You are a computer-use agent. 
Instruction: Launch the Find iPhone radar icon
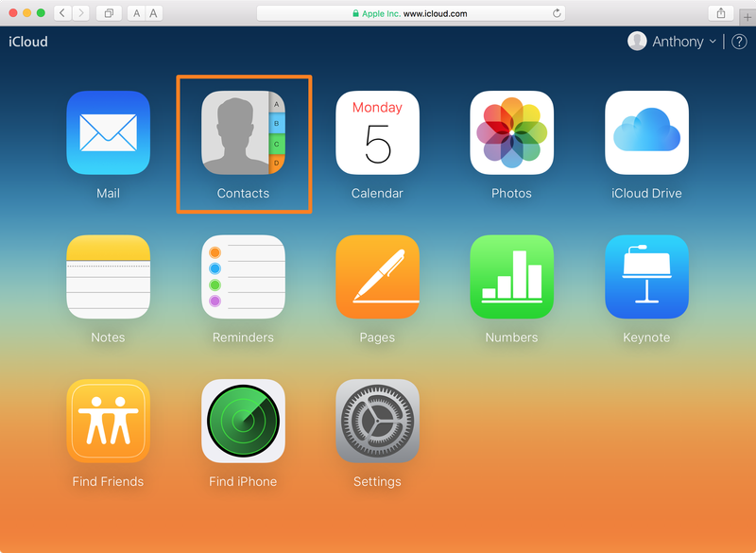point(243,421)
